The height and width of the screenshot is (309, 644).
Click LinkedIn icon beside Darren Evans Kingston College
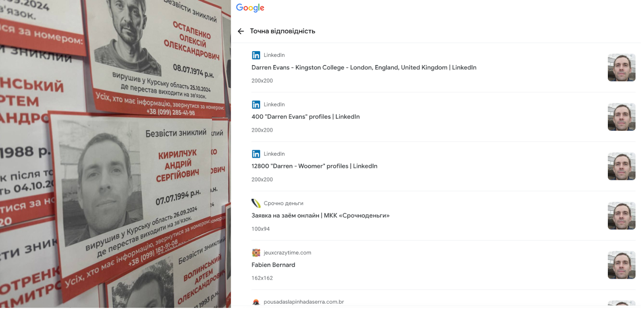[256, 55]
